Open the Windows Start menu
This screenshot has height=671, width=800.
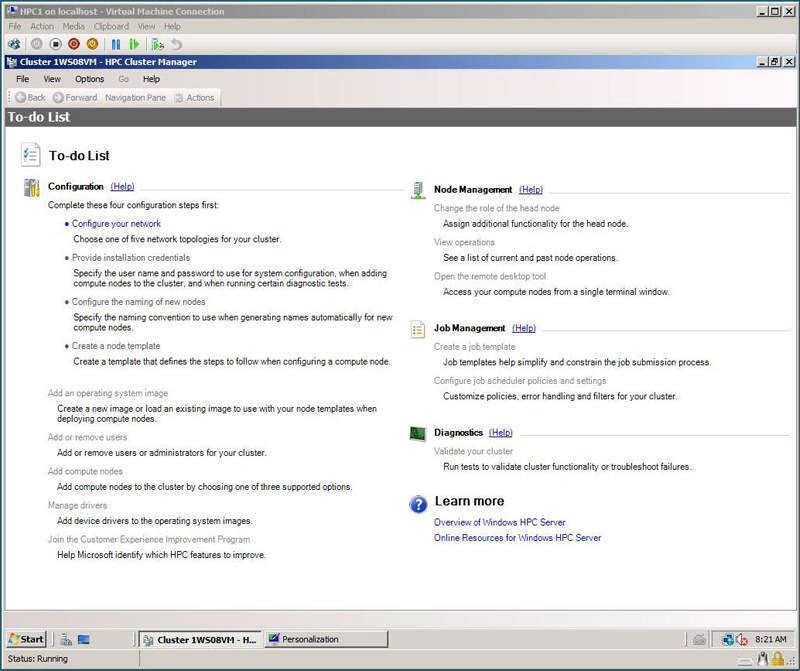pyautogui.click(x=27, y=639)
